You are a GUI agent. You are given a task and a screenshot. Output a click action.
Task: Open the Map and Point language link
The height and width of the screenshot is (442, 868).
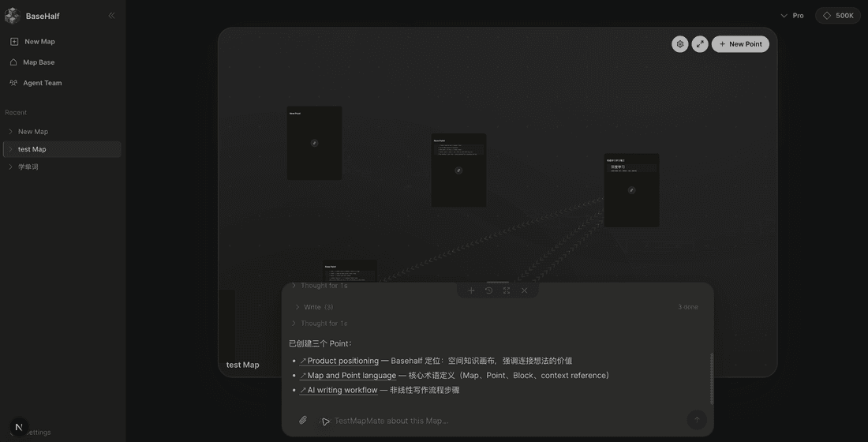click(x=348, y=376)
